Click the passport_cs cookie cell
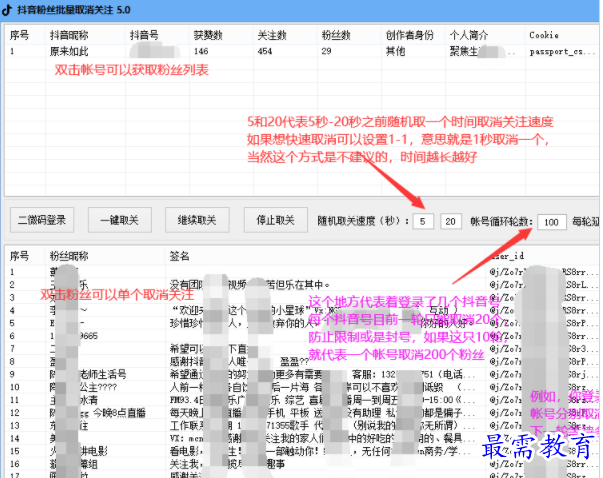603x478 pixels. point(562,52)
